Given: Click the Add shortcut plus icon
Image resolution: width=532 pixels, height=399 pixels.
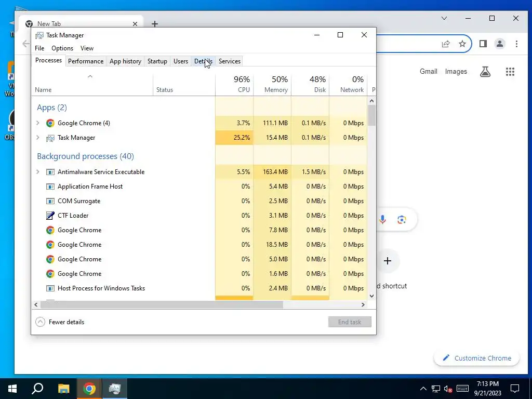Looking at the screenshot, I should [388, 261].
